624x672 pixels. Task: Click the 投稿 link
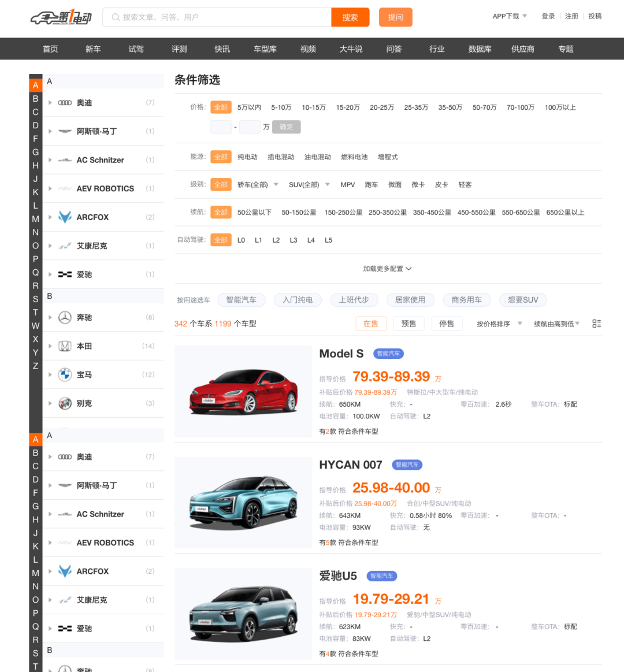tap(595, 16)
